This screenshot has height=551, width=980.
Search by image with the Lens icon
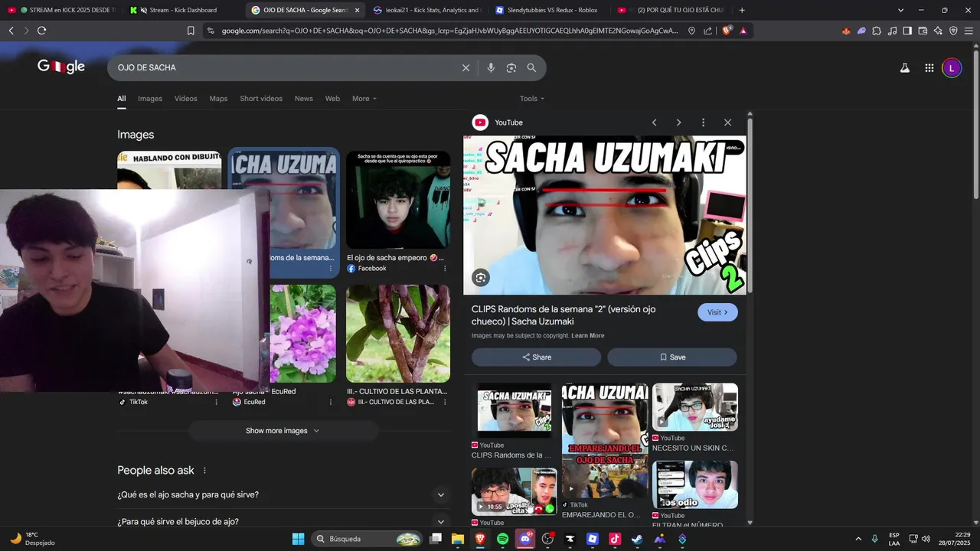point(511,67)
